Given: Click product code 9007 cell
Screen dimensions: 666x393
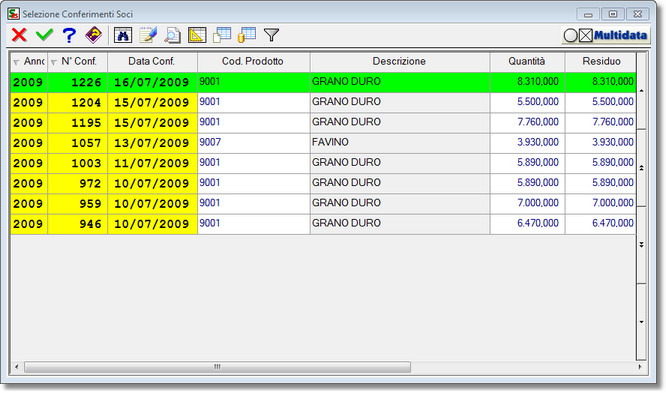Looking at the screenshot, I should pos(254,143).
